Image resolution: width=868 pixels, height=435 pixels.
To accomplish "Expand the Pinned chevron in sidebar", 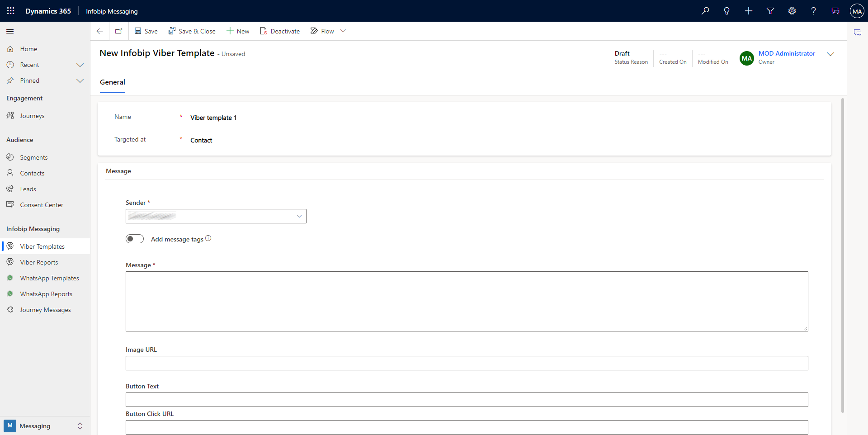I will 80,80.
